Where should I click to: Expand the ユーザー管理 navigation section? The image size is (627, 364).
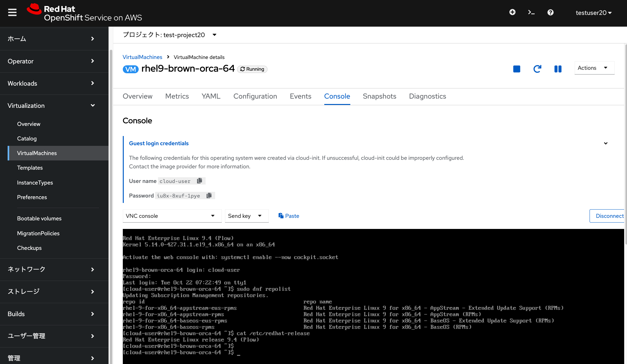pyautogui.click(x=54, y=336)
